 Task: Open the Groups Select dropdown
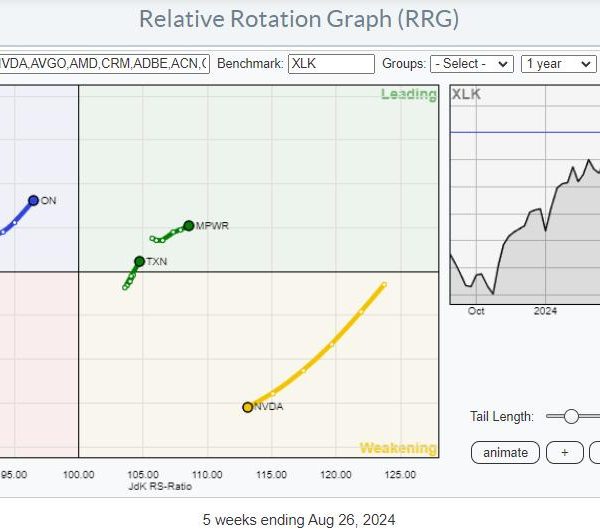tap(472, 64)
